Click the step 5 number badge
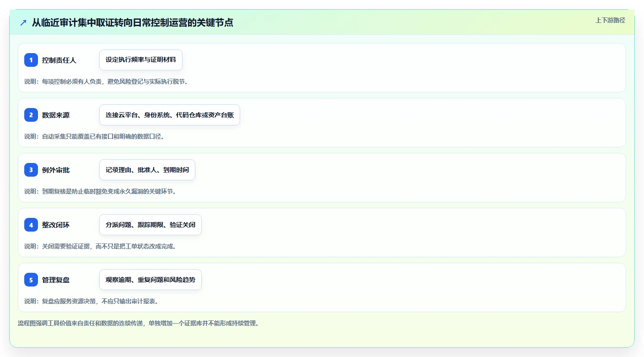The height and width of the screenshot is (357, 644). click(31, 280)
